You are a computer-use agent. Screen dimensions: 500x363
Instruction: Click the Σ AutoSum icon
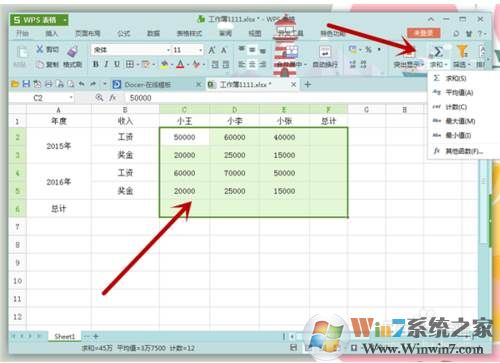pyautogui.click(x=438, y=51)
